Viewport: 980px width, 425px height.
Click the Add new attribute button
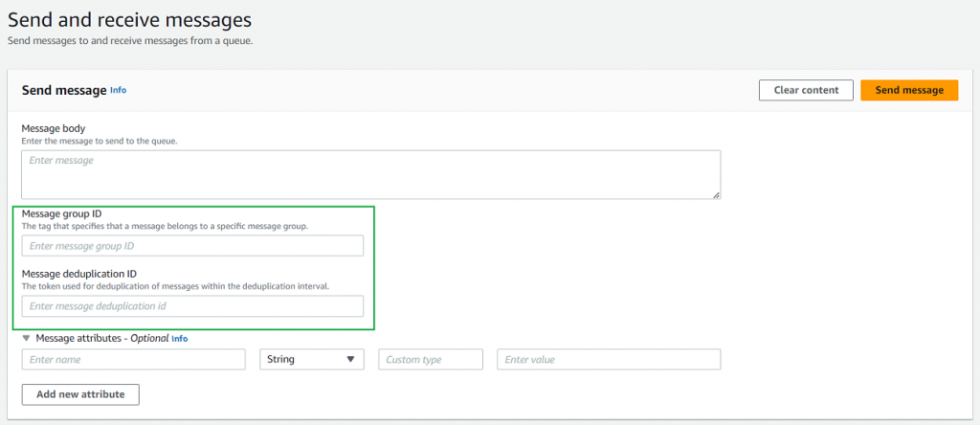click(80, 394)
